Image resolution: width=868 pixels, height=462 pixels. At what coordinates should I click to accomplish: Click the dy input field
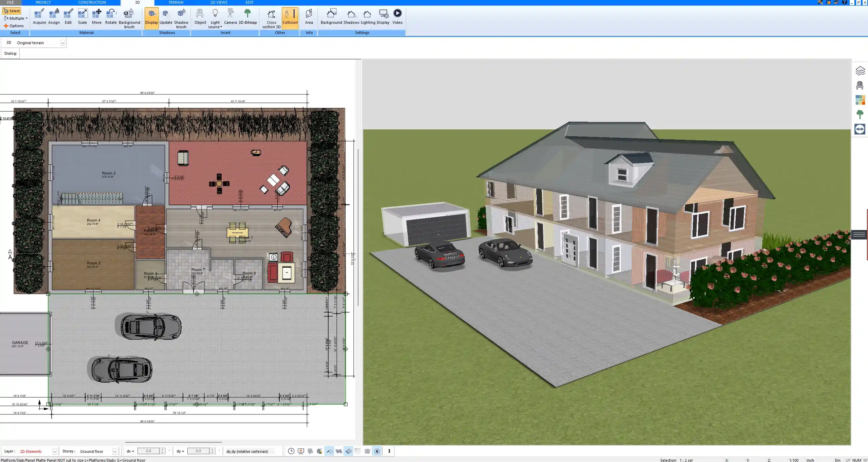198,451
